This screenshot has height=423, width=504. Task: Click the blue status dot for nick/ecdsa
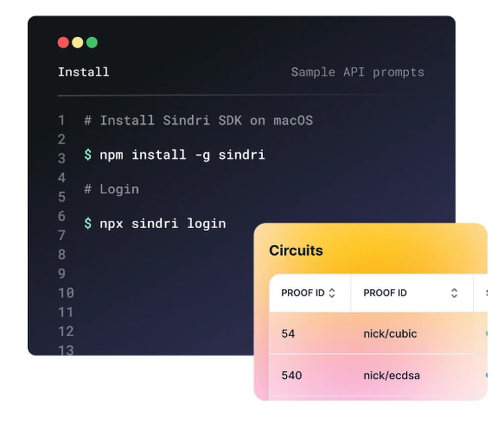(x=486, y=375)
